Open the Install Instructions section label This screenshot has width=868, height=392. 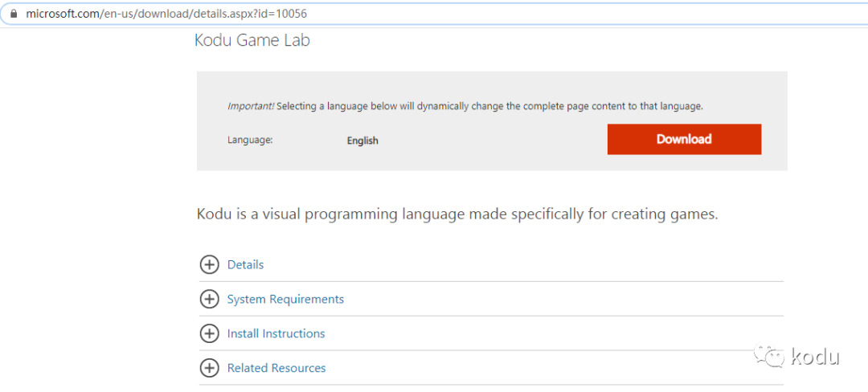[x=276, y=333]
